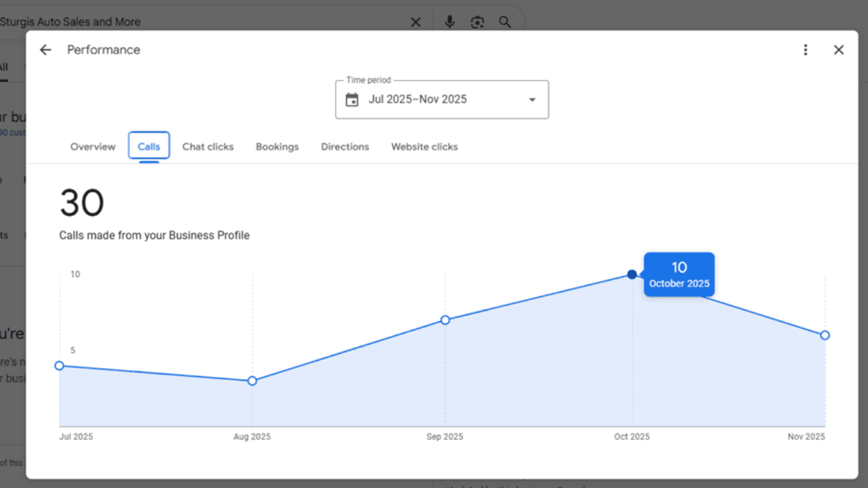Viewport: 868px width, 488px height.
Task: Close the Performance dialog with X
Action: point(839,50)
